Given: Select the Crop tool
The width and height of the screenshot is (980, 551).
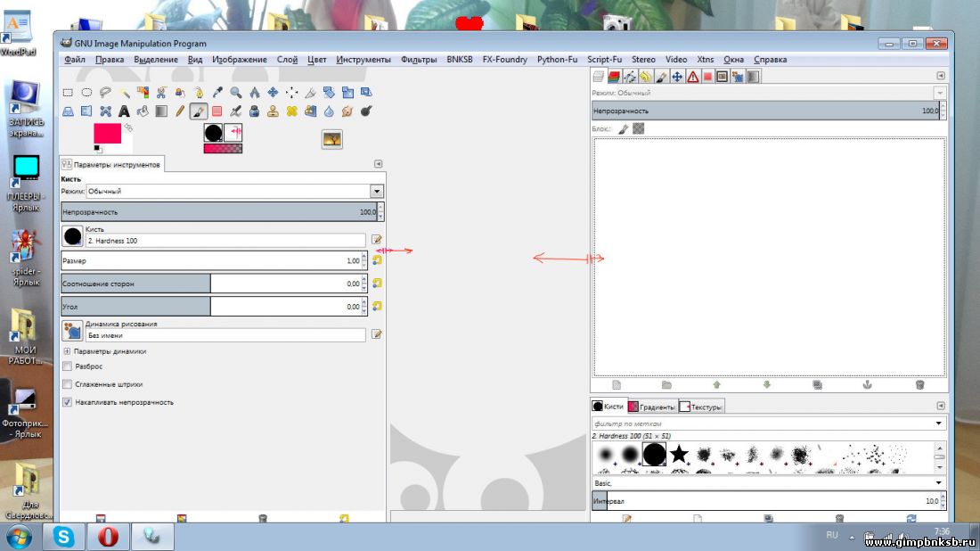Looking at the screenshot, I should pyautogui.click(x=311, y=93).
